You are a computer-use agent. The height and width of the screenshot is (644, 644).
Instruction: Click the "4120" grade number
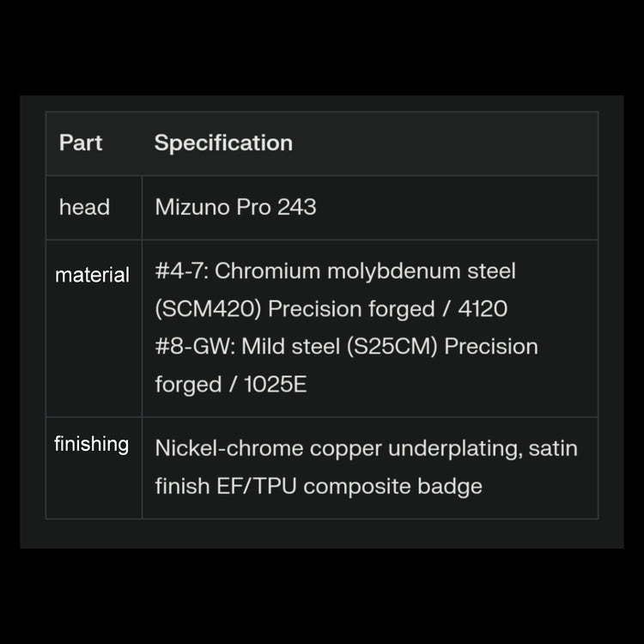(483, 309)
